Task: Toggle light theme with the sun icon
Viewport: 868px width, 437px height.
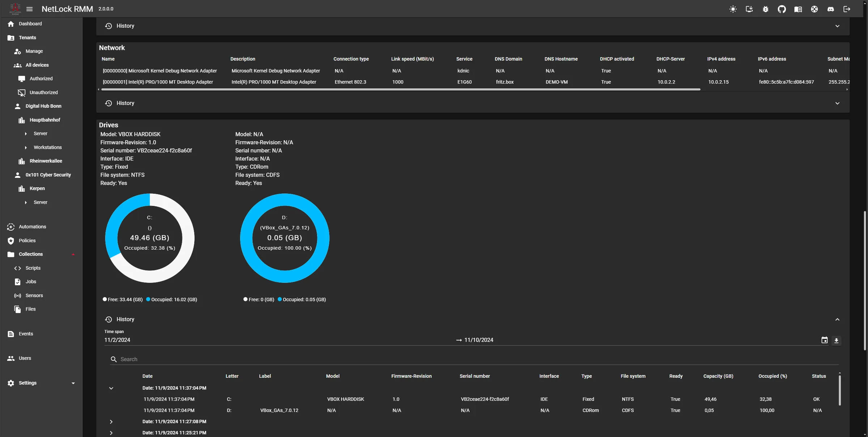Action: (x=733, y=9)
